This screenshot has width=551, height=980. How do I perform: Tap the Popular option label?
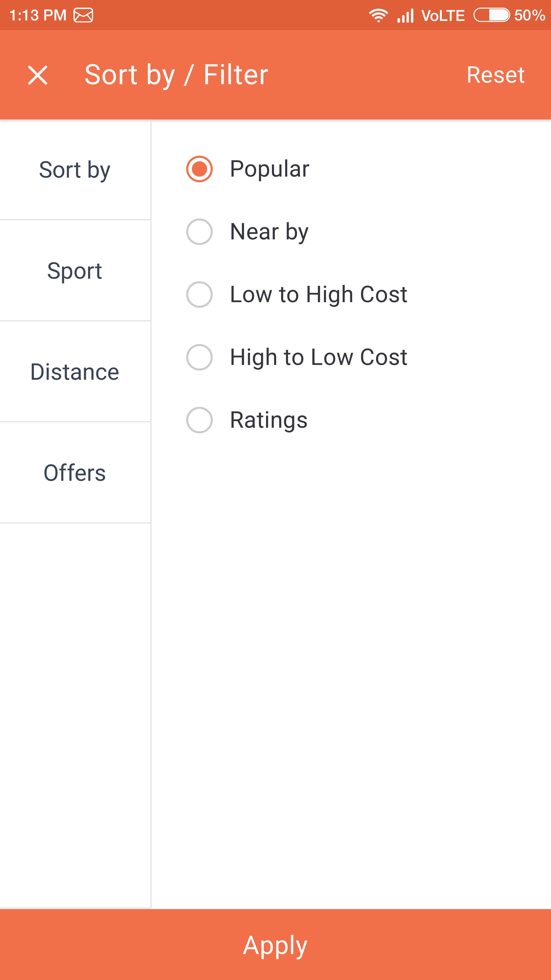tap(270, 169)
